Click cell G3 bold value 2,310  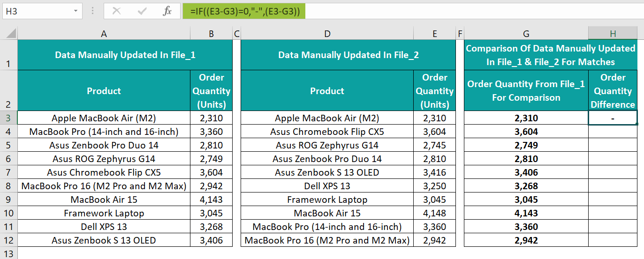point(526,118)
